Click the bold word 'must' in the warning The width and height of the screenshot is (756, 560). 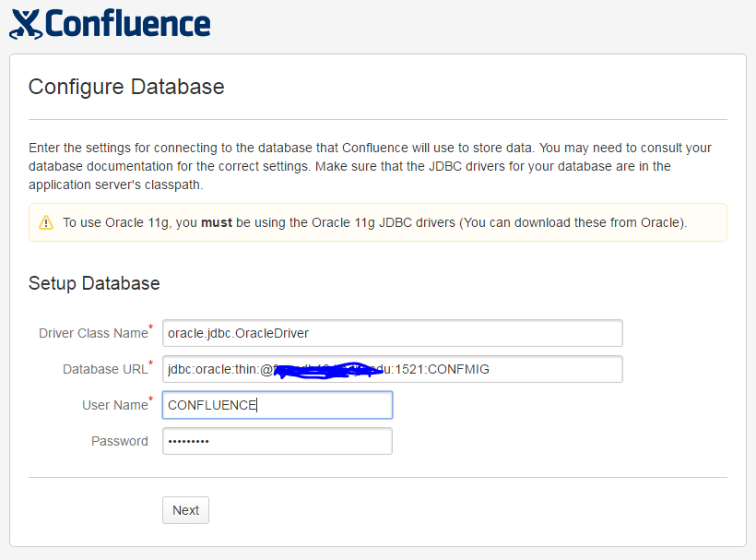(x=215, y=222)
